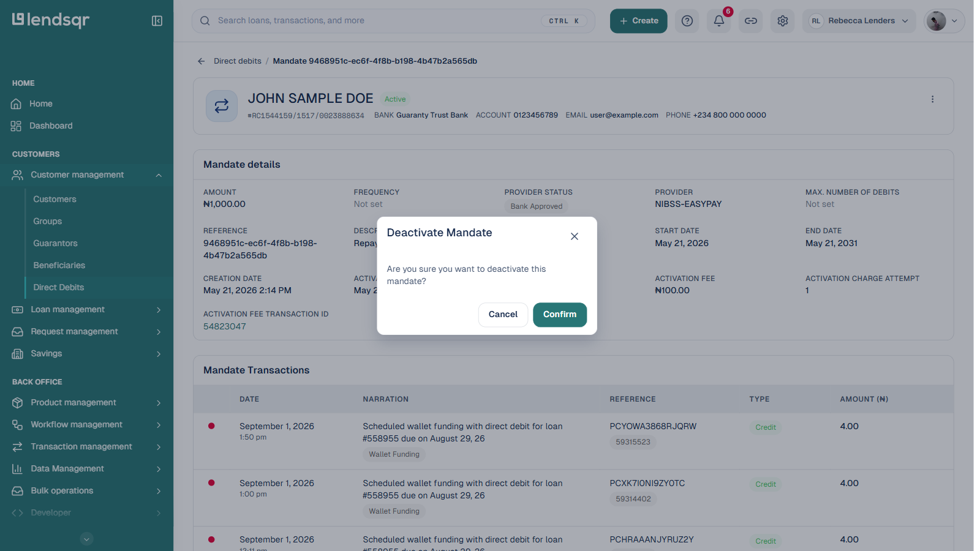Cancel the deactivation dialog

tap(503, 315)
